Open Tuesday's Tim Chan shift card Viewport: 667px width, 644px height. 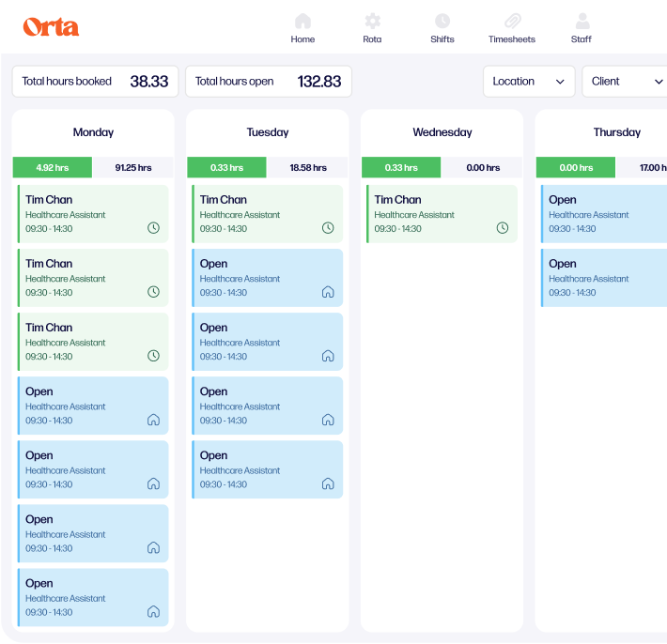click(267, 214)
